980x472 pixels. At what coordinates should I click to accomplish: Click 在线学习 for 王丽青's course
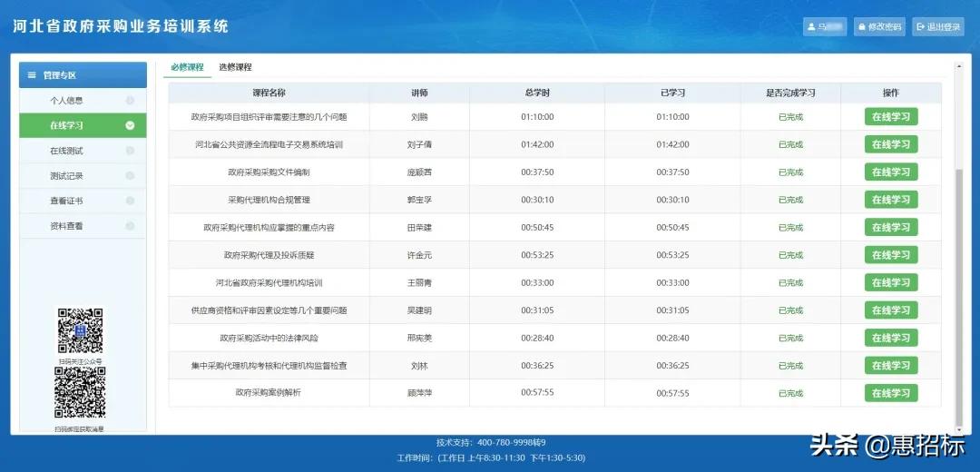(891, 282)
